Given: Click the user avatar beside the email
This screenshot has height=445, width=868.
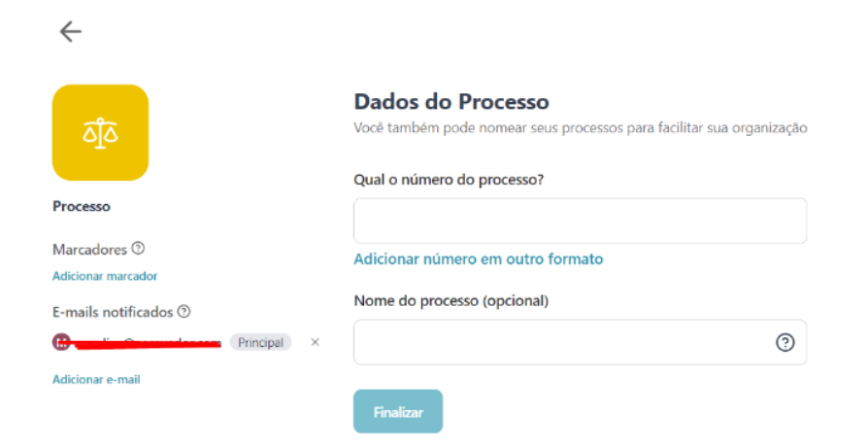Looking at the screenshot, I should point(61,342).
